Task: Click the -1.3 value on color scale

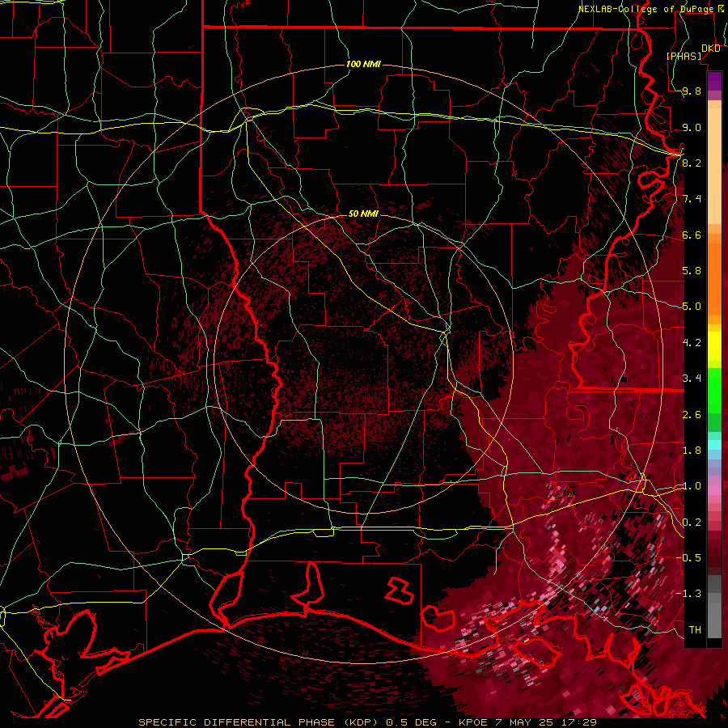Action: pyautogui.click(x=688, y=594)
